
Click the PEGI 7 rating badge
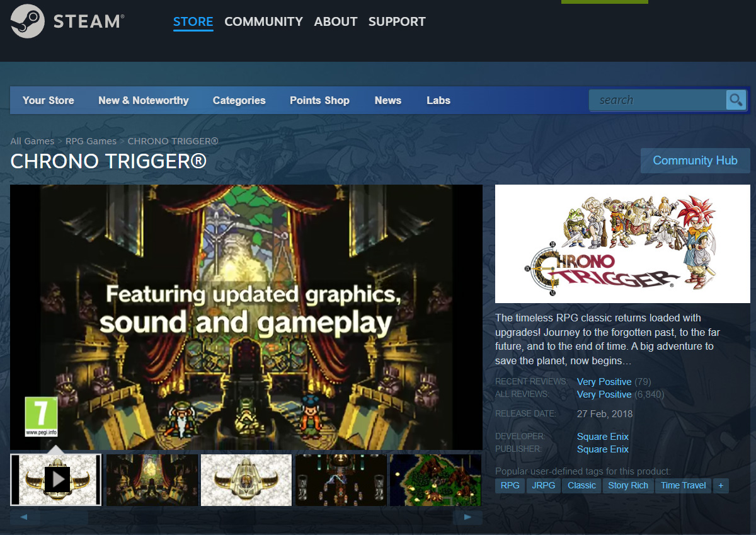point(41,417)
